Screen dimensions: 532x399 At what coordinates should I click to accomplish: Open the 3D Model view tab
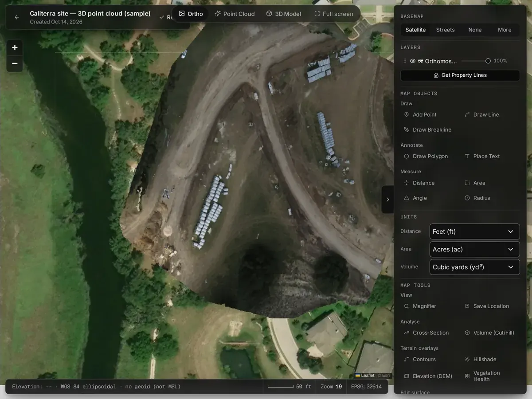point(284,14)
